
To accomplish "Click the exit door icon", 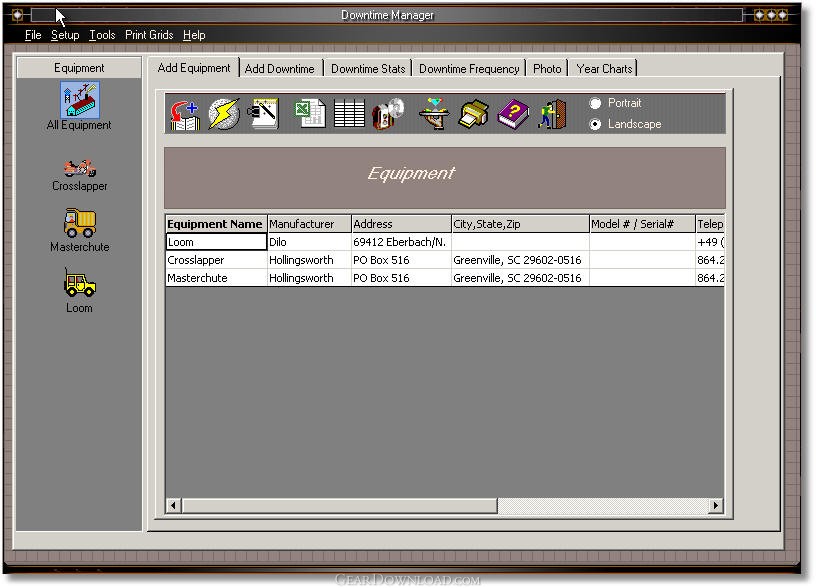I will (x=552, y=114).
